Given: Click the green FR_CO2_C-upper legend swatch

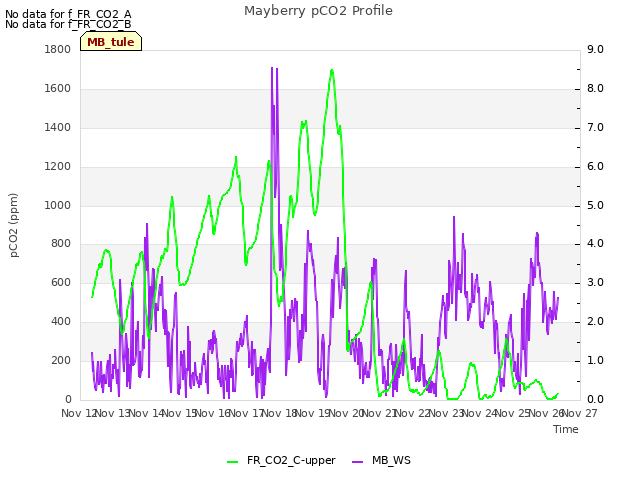Looking at the screenshot, I should click(x=232, y=462).
